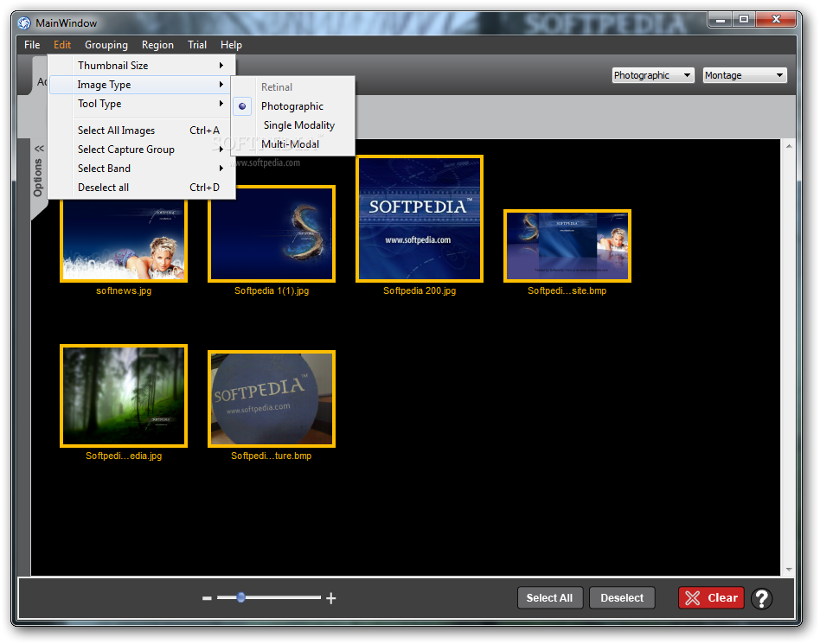Image resolution: width=820 pixels, height=644 pixels.
Task: Select the Softpedia 1(1).jpg thumbnail
Action: pos(272,233)
